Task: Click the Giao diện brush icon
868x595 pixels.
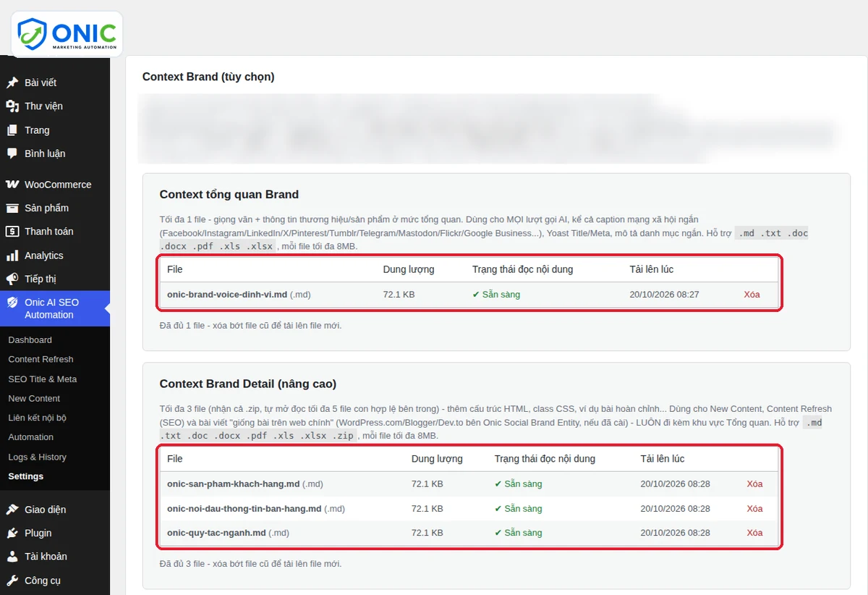Action: [x=12, y=510]
